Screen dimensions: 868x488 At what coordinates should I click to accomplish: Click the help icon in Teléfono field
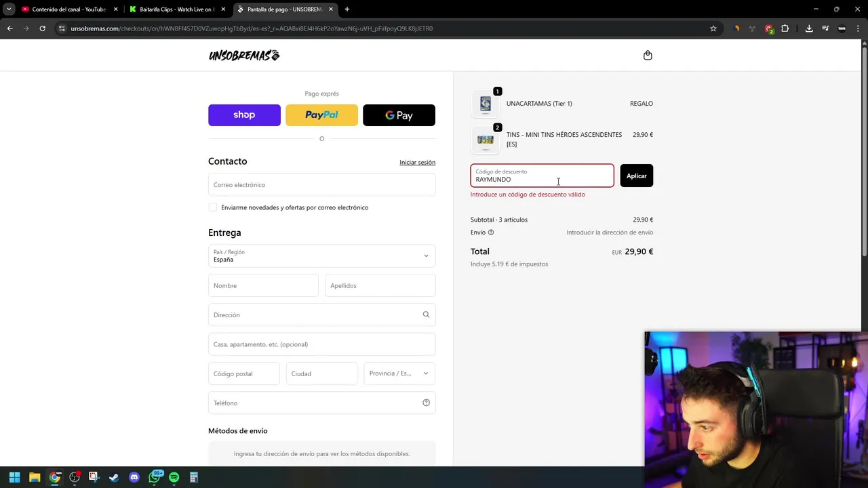click(x=426, y=403)
